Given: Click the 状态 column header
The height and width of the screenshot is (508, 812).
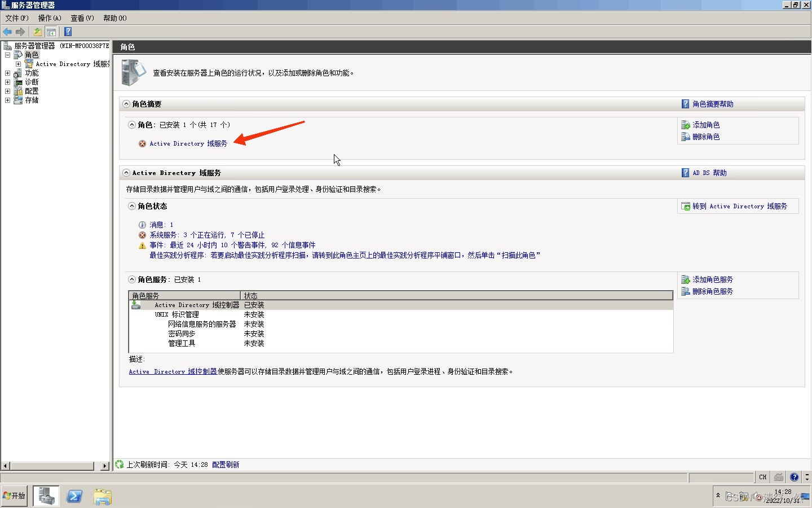Looking at the screenshot, I should click(457, 295).
